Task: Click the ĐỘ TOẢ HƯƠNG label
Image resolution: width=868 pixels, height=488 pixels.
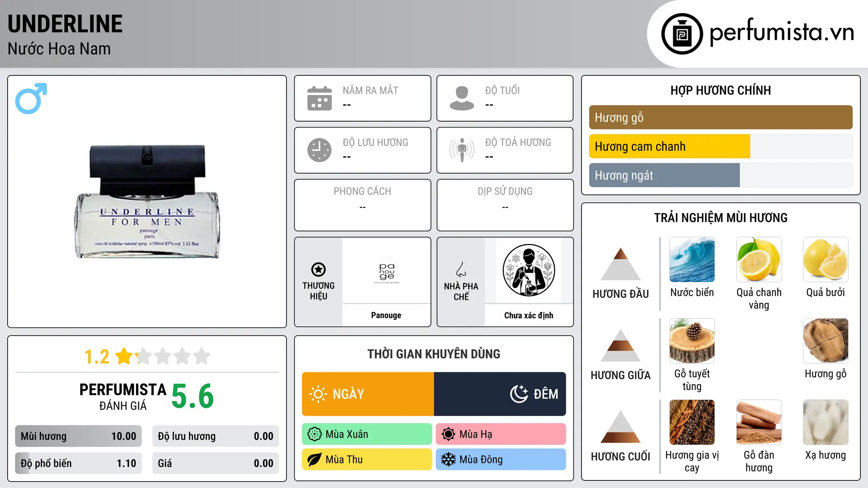Action: (518, 142)
